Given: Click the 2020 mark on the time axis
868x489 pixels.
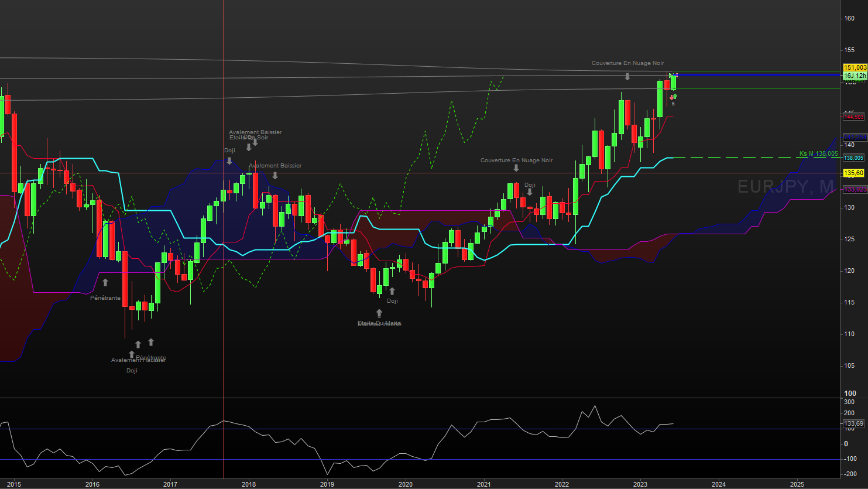Looking at the screenshot, I should coord(405,484).
